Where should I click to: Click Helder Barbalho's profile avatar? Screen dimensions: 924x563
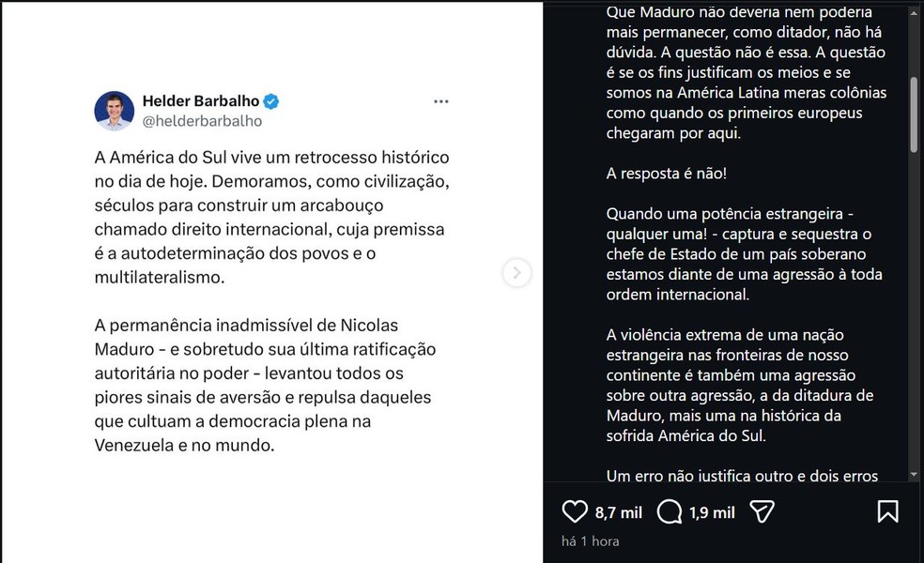tap(115, 112)
